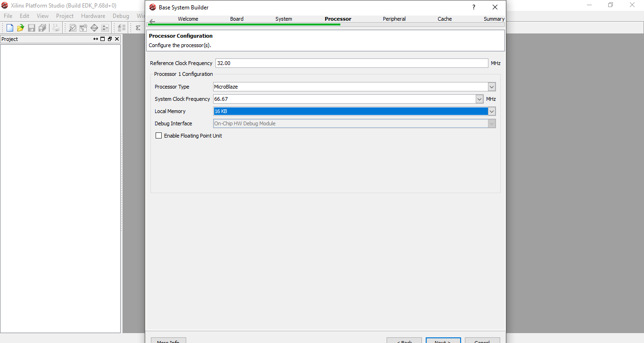Click the Project panel title text
Image resolution: width=644 pixels, height=343 pixels.
(9, 39)
